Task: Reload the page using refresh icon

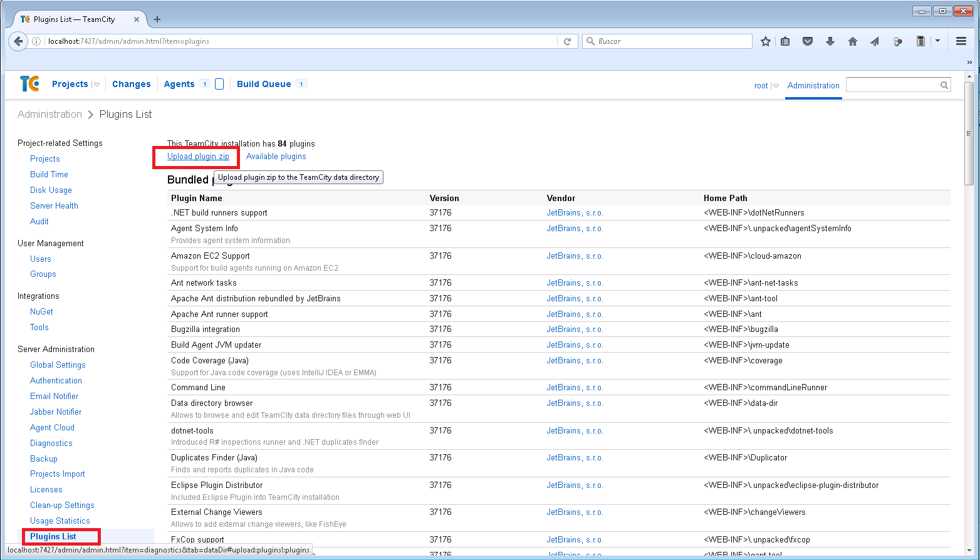Action: (567, 41)
